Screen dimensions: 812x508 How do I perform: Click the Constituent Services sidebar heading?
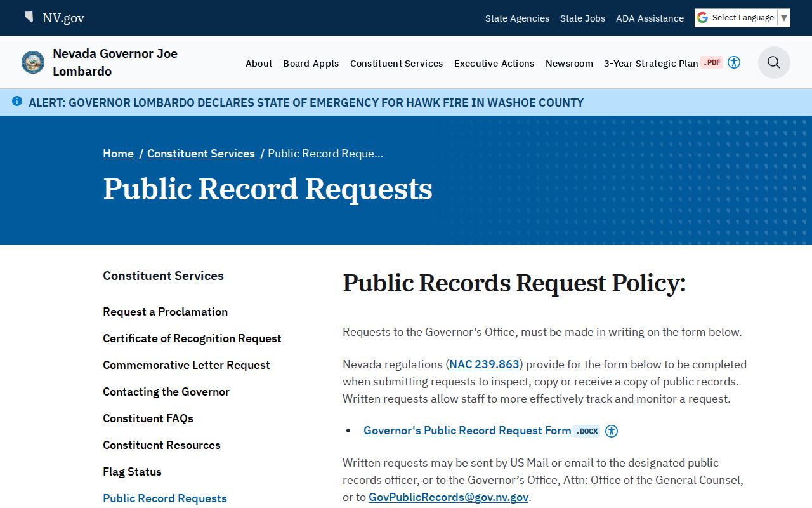163,276
